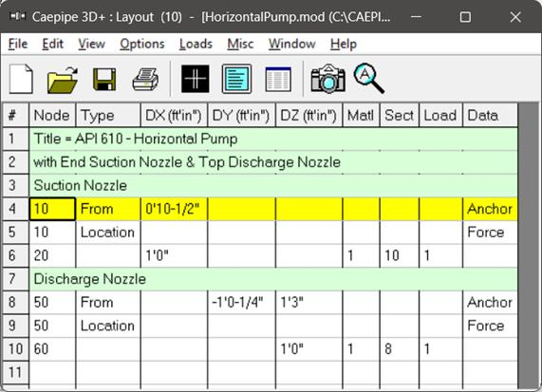Open the Misc menu

[240, 44]
